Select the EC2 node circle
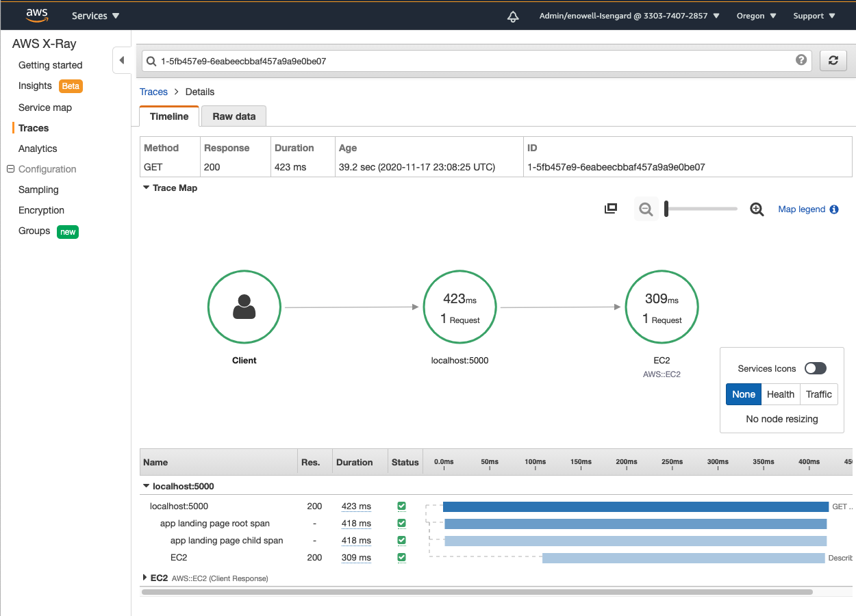The height and width of the screenshot is (616, 856). (662, 307)
